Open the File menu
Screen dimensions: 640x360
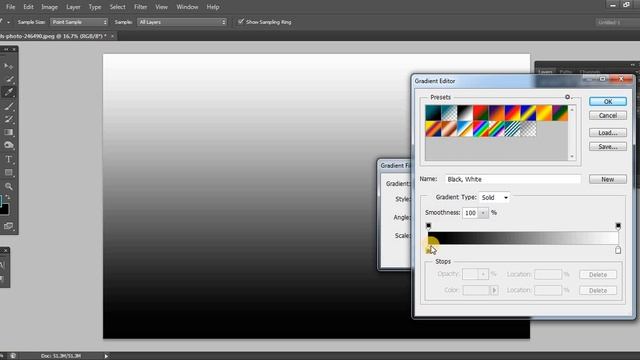point(11,7)
